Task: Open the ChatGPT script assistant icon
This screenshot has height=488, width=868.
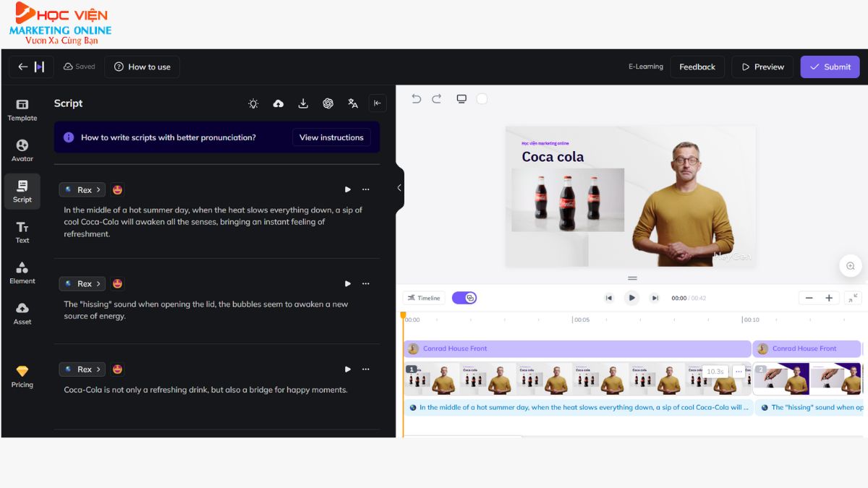Action: [328, 103]
